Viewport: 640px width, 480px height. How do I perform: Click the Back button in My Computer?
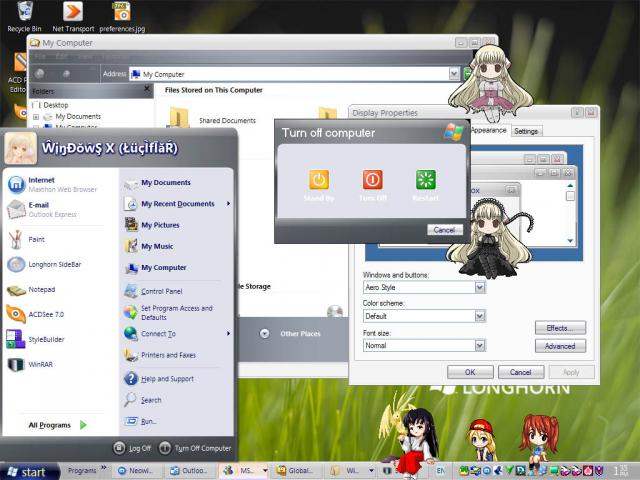40,73
